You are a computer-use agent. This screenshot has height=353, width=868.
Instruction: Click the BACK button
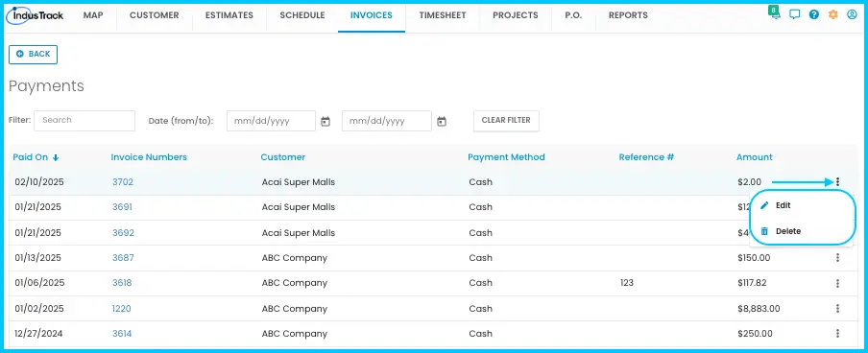click(x=34, y=55)
